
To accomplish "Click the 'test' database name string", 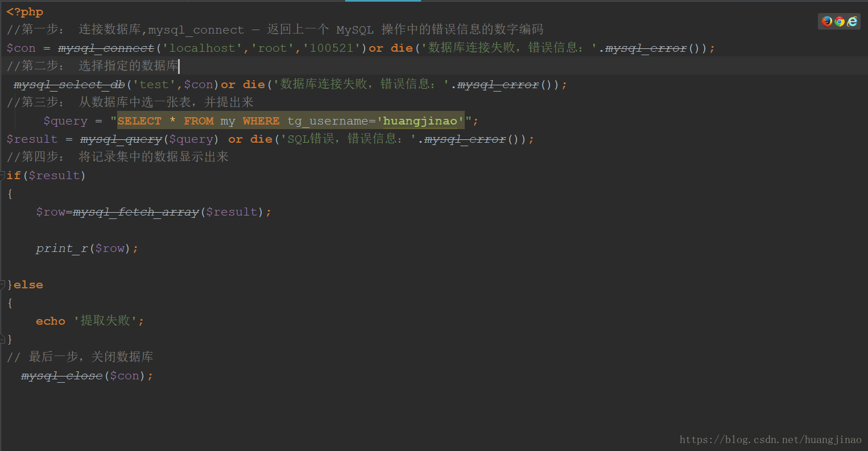I will coord(154,85).
